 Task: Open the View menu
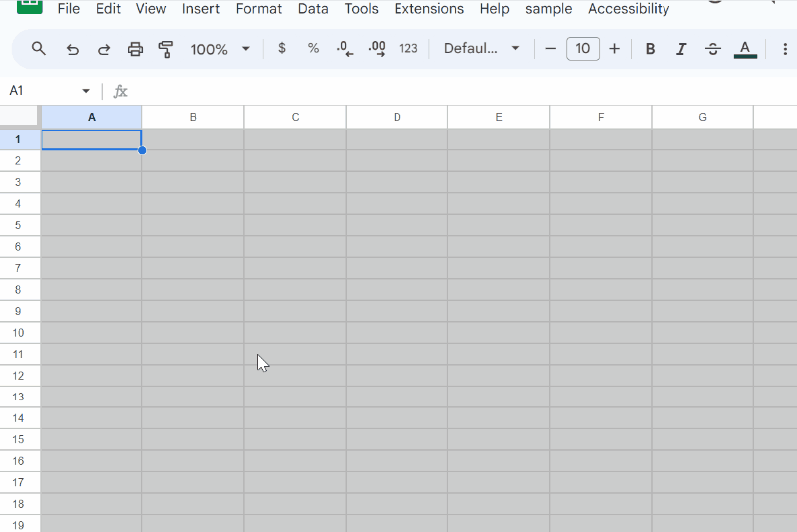coord(151,9)
